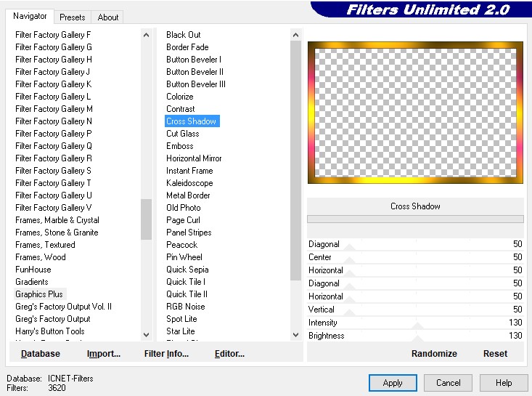Switch to the Presets tab
532x396 pixels.
pyautogui.click(x=72, y=17)
